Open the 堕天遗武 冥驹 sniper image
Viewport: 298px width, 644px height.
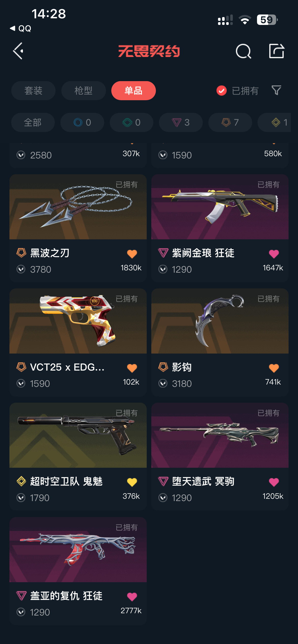tap(220, 435)
